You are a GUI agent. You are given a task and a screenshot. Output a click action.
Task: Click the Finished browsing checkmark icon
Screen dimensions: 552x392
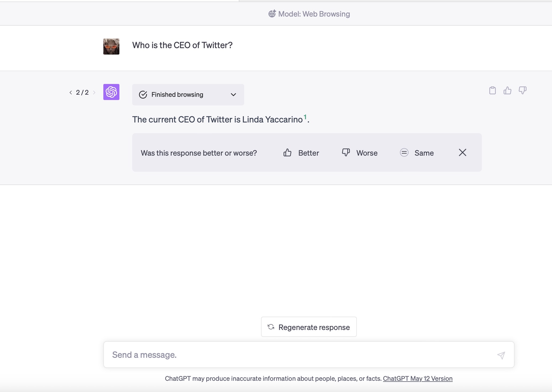pos(143,95)
